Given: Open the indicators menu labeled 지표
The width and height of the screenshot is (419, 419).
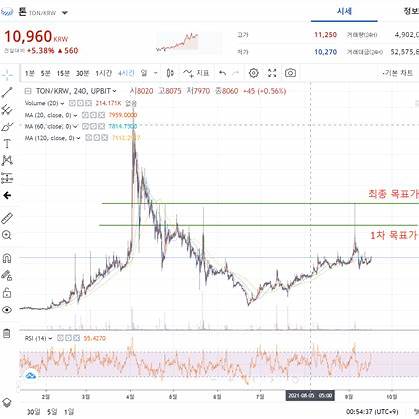Looking at the screenshot, I should click(196, 73).
